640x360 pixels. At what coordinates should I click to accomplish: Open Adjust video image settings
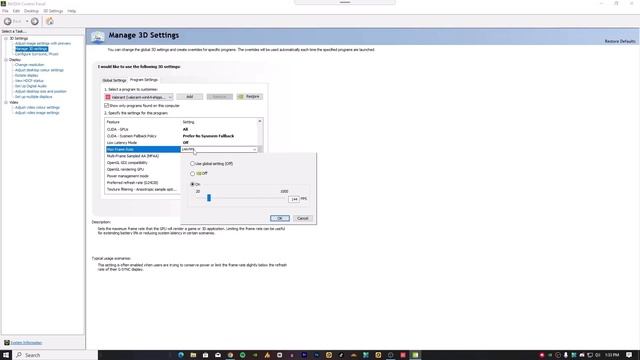pyautogui.click(x=37, y=112)
